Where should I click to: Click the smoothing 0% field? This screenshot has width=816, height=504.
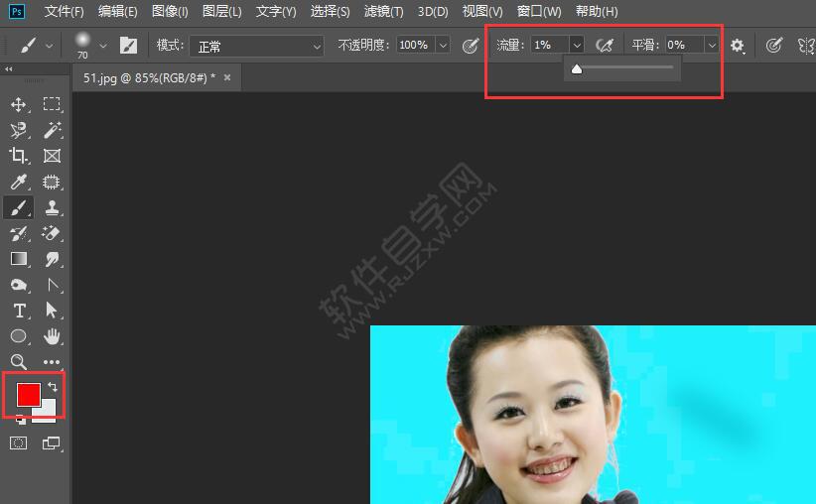685,46
